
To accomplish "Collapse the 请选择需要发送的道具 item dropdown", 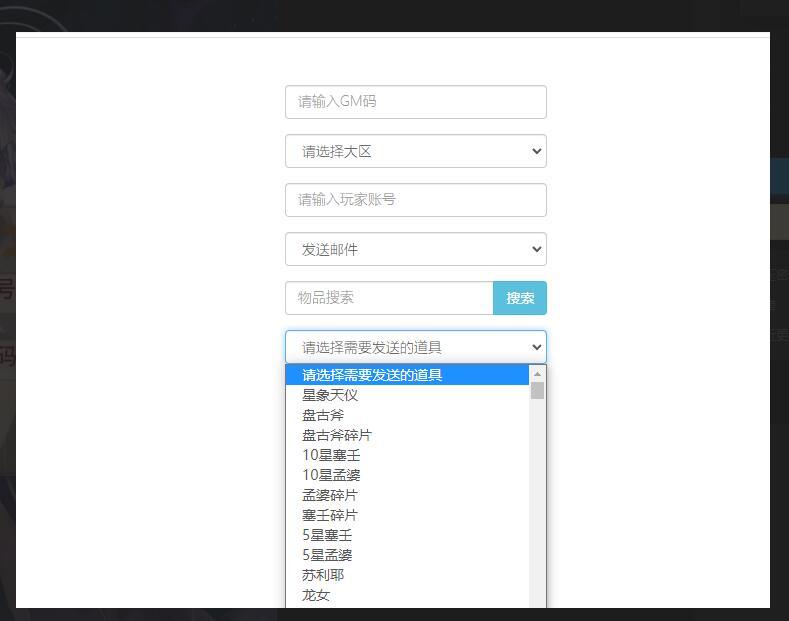I will 415,347.
